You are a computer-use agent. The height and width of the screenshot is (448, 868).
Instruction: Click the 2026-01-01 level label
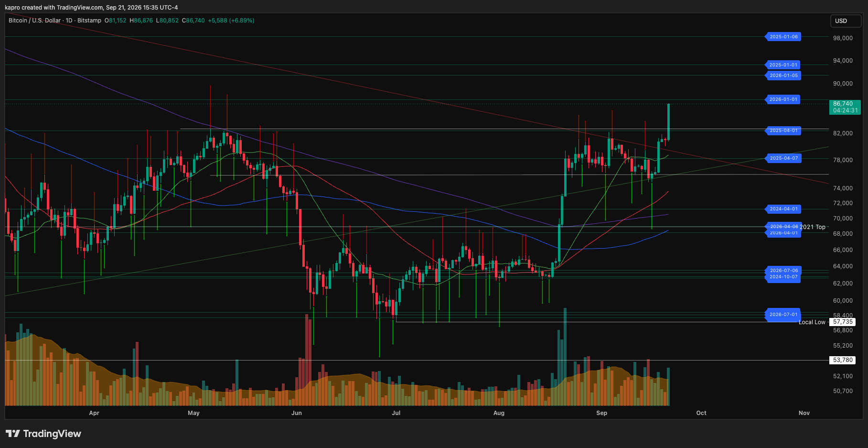pos(783,99)
